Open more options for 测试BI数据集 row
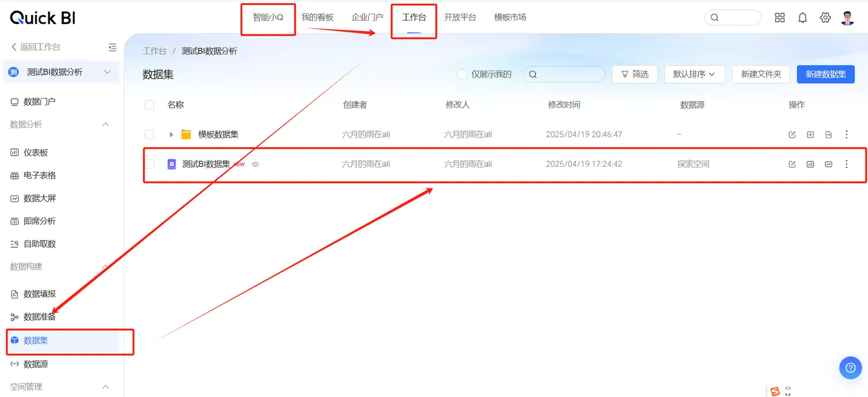Screen dimensions: 868x397 pos(847,164)
